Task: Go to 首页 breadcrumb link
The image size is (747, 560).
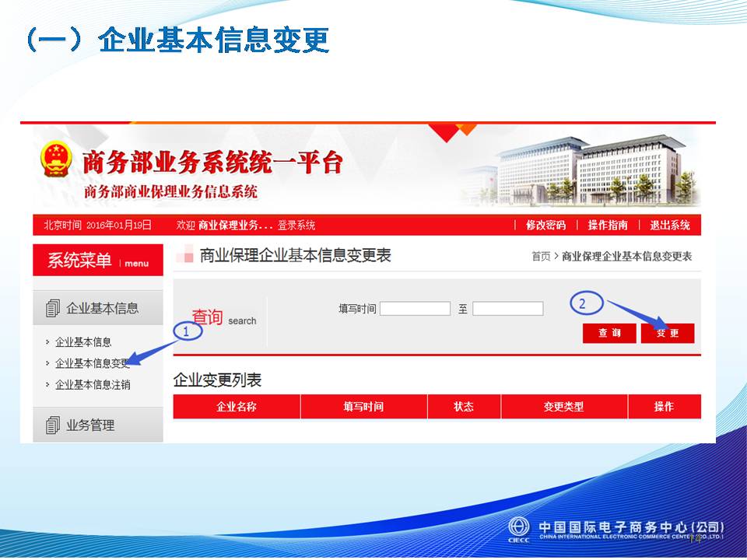Action: point(541,256)
